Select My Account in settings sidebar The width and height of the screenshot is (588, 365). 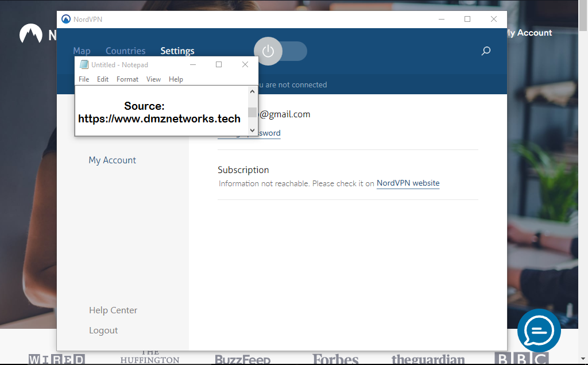tap(112, 160)
